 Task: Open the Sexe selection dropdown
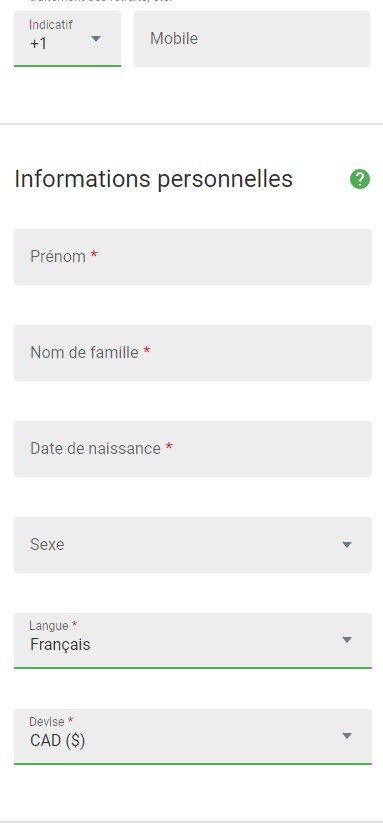pos(193,545)
